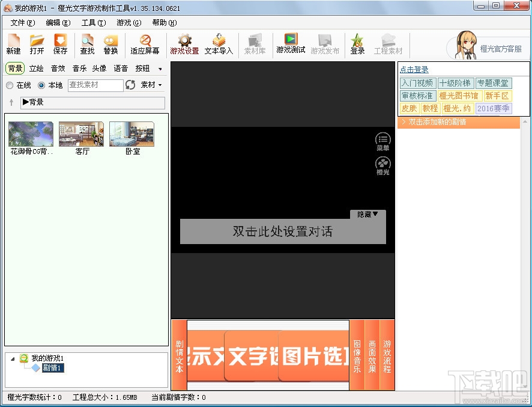
Task: Select the 画面效果 vertical tab
Action: click(x=372, y=355)
